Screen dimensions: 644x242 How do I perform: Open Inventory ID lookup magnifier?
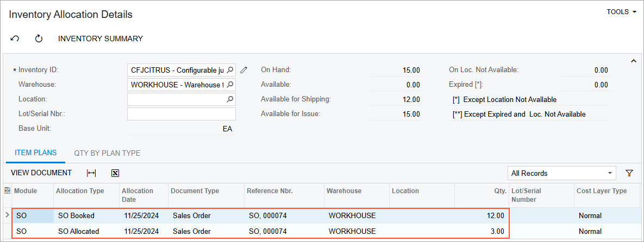tap(230, 70)
